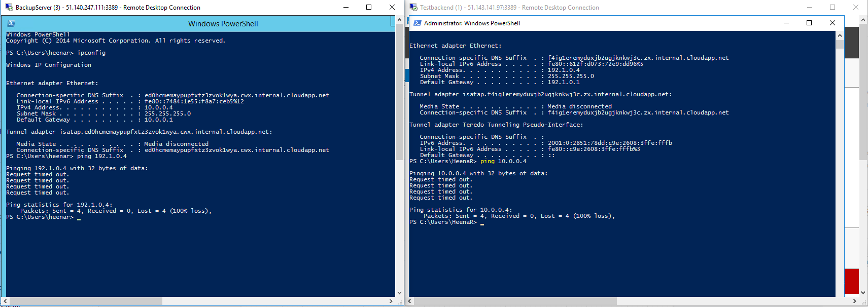Click the BackupServer Remote Desktop title bar icon
The image size is (868, 307).
9,7
